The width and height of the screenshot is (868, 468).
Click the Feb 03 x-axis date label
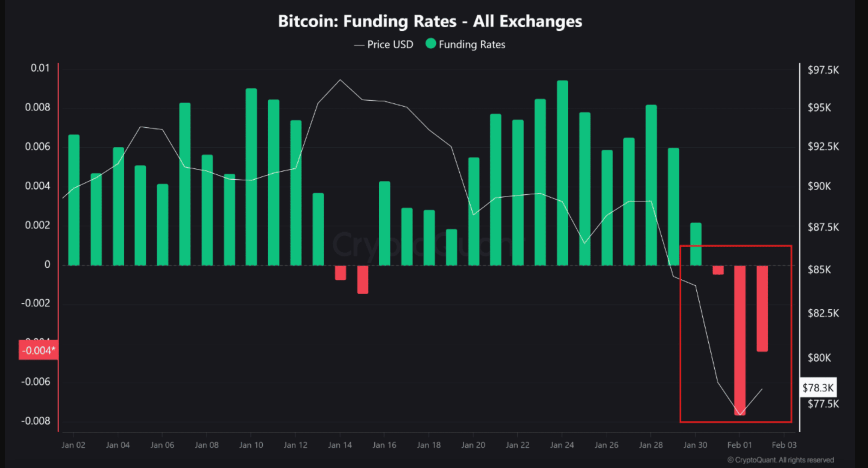pos(784,445)
